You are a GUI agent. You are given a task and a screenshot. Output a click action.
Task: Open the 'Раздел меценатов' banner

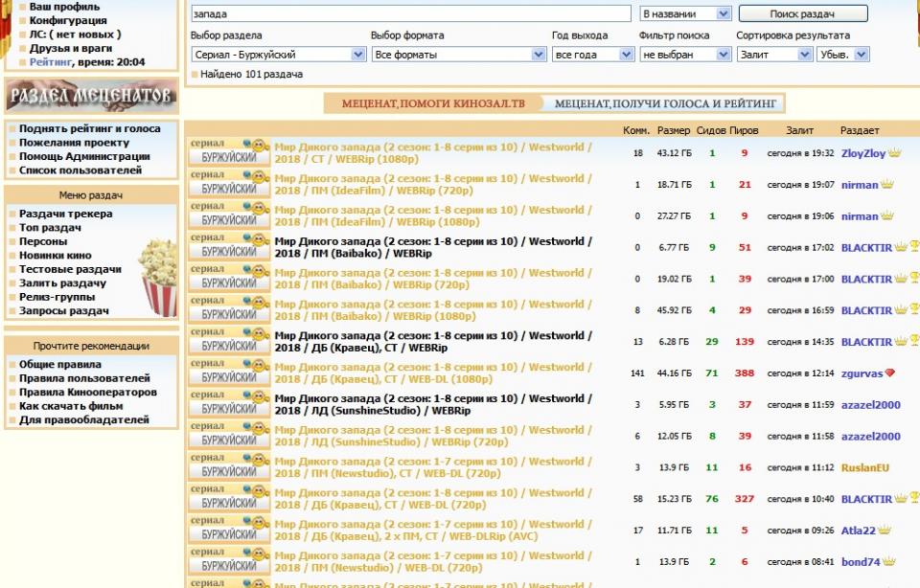coord(91,96)
